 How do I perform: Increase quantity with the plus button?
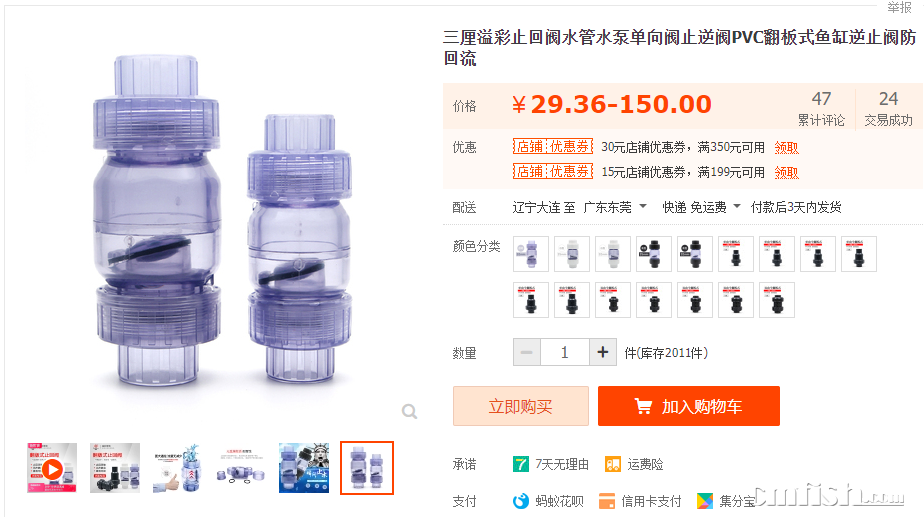[602, 353]
